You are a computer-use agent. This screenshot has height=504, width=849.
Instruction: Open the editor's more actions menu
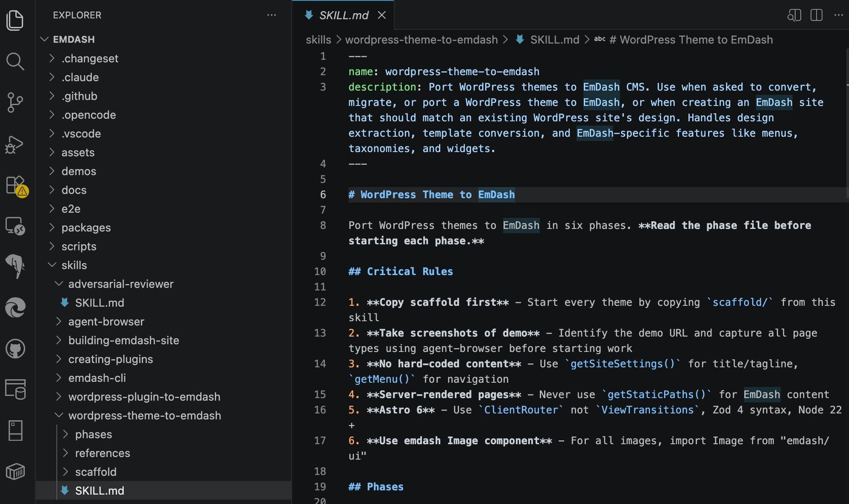click(838, 15)
